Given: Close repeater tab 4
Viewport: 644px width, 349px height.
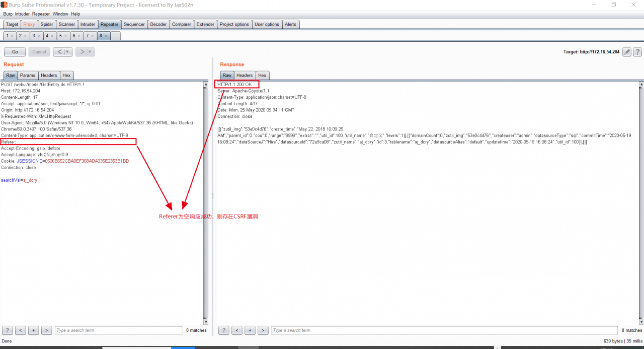Looking at the screenshot, I should [52, 36].
